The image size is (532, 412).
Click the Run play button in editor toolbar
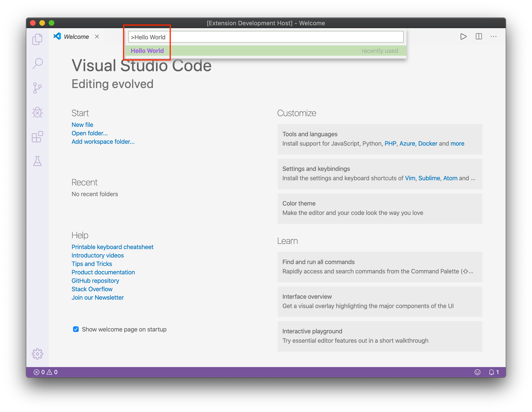pos(464,37)
